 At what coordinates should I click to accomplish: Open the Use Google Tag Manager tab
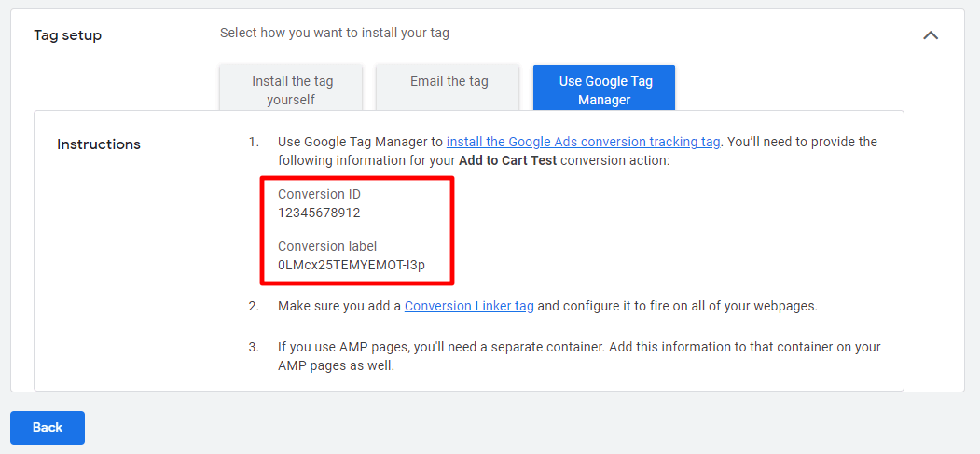point(603,88)
